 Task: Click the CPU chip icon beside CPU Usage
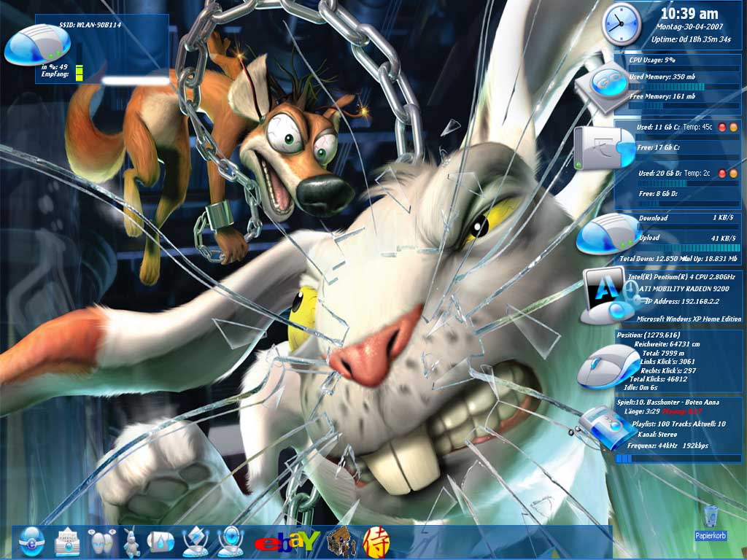[603, 87]
